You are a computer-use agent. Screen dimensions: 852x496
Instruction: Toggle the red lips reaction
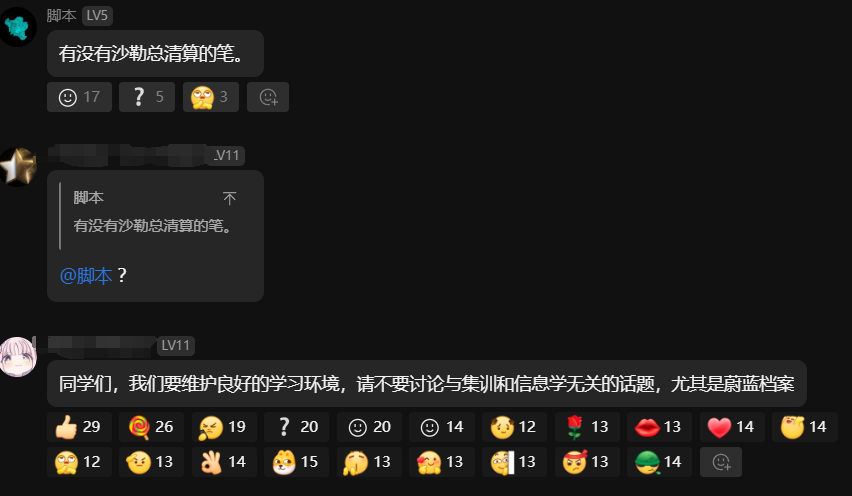pyautogui.click(x=660, y=427)
